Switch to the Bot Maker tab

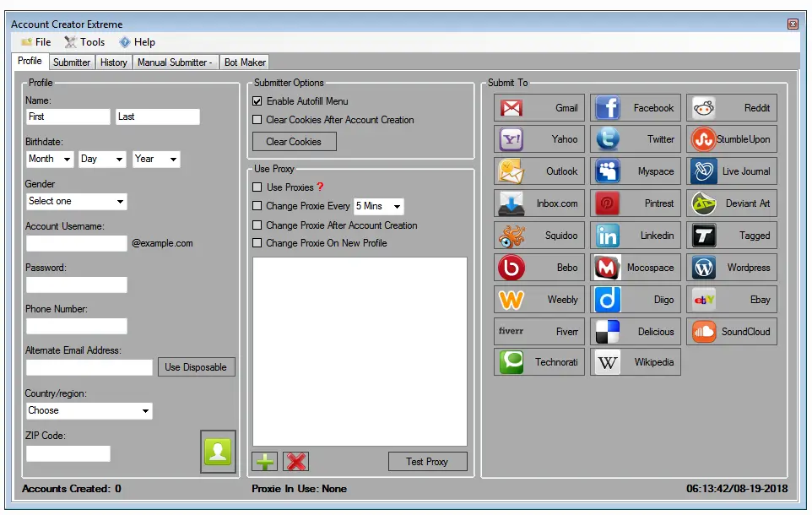[x=244, y=62]
